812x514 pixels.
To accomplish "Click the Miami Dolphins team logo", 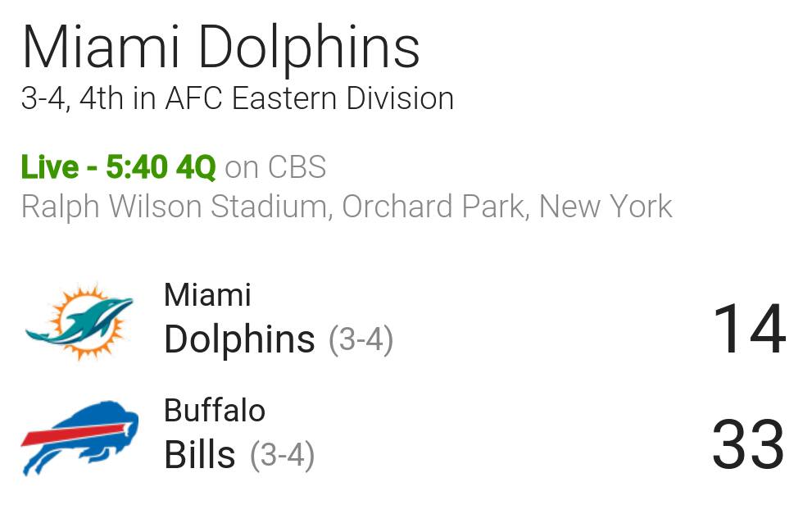I will point(79,321).
